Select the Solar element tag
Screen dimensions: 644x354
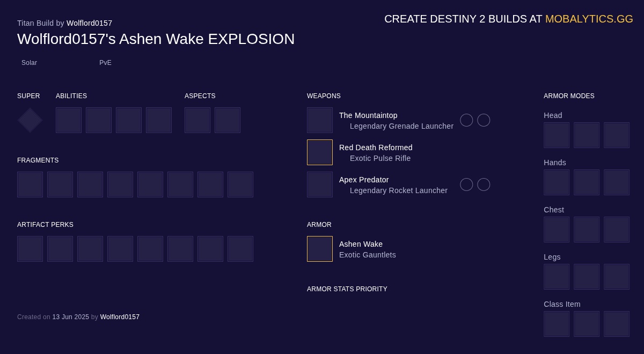[x=29, y=63]
